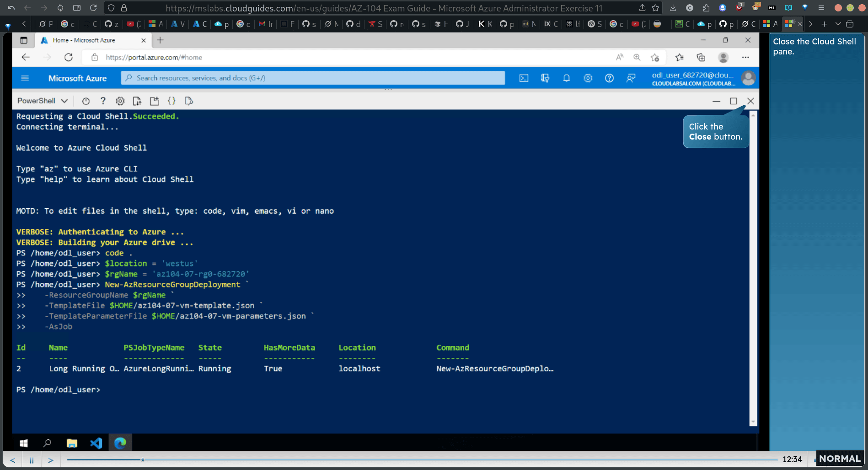Select the Home - Microsoft Azure tab

click(93, 40)
